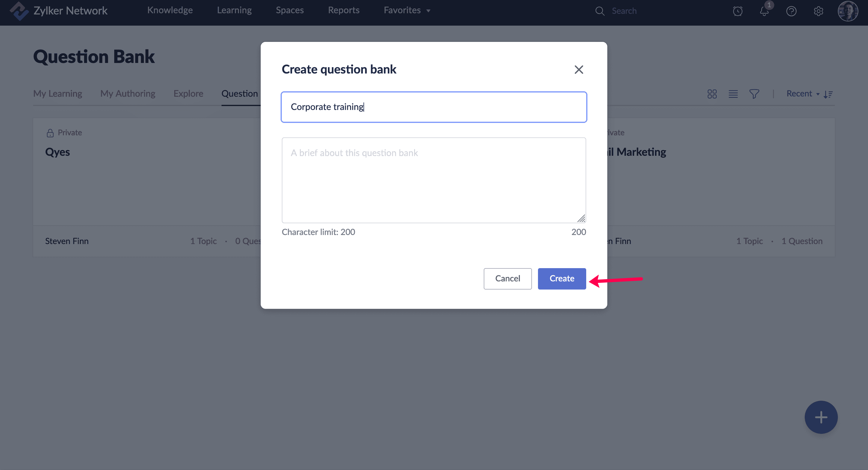The width and height of the screenshot is (868, 470).
Task: Close the Create question bank dialog
Action: [x=579, y=70]
